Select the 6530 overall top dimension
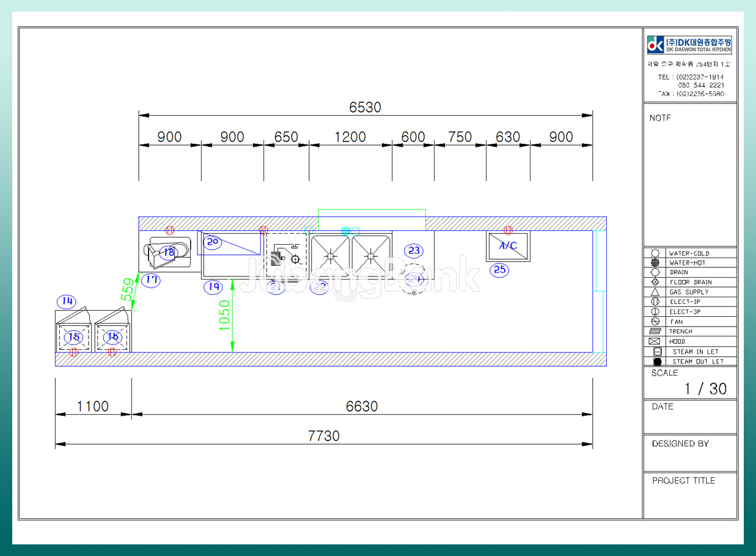The image size is (756, 556). [365, 107]
